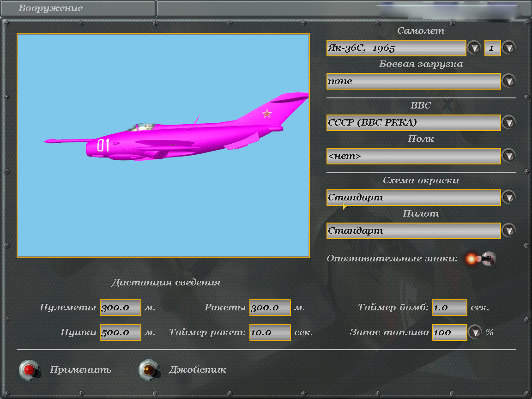Screen dimensions: 532x399
Task: Click the Пушки convergence field 500.0
Action: 121,332
